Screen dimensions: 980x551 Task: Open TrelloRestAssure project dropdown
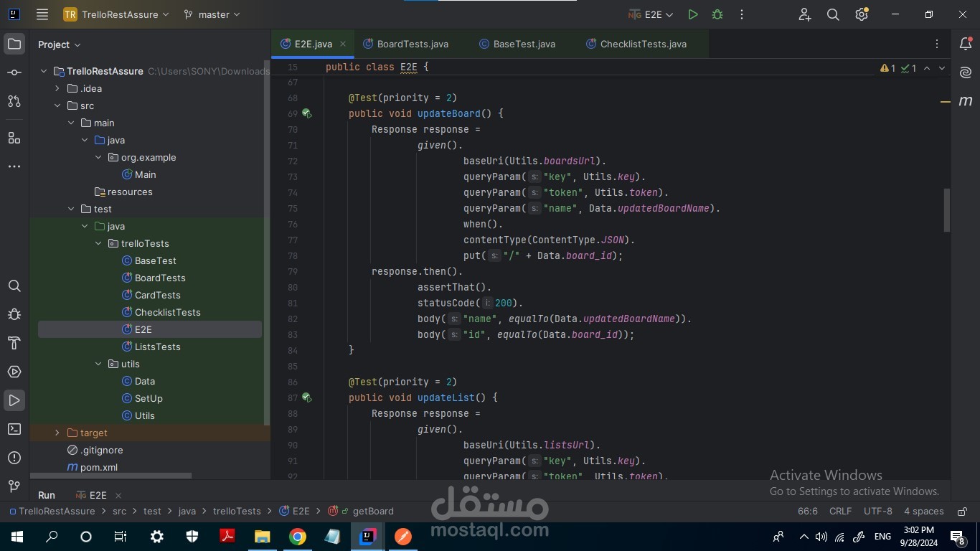(x=116, y=14)
